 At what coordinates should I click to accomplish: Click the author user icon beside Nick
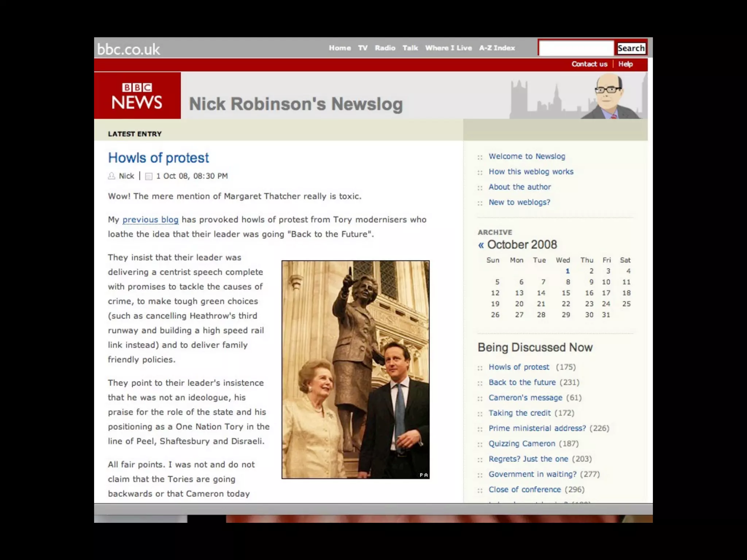click(x=112, y=176)
